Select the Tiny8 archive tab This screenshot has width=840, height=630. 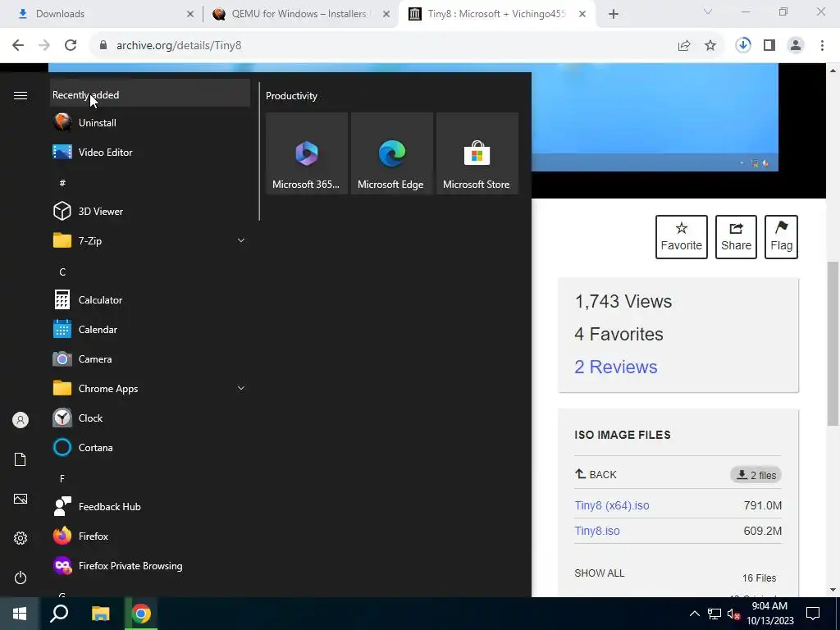coord(497,14)
